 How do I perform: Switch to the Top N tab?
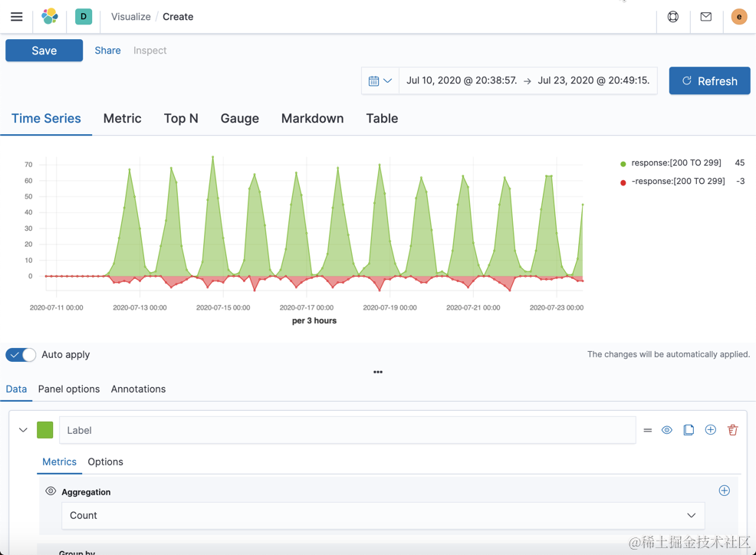pyautogui.click(x=181, y=119)
